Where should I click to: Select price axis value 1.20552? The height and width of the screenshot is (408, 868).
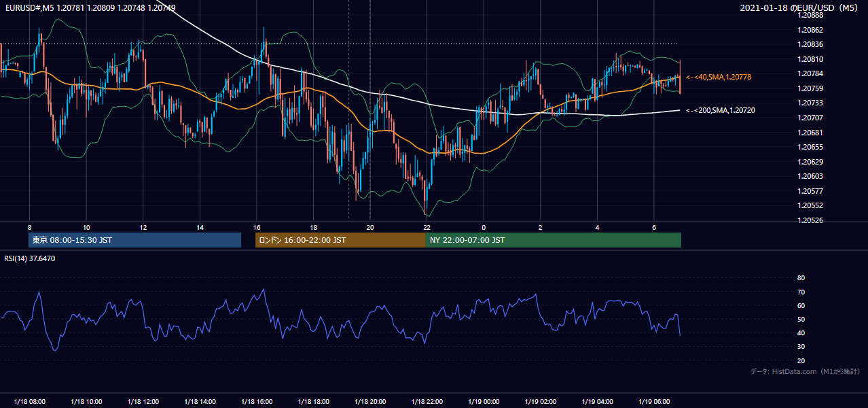click(810, 205)
